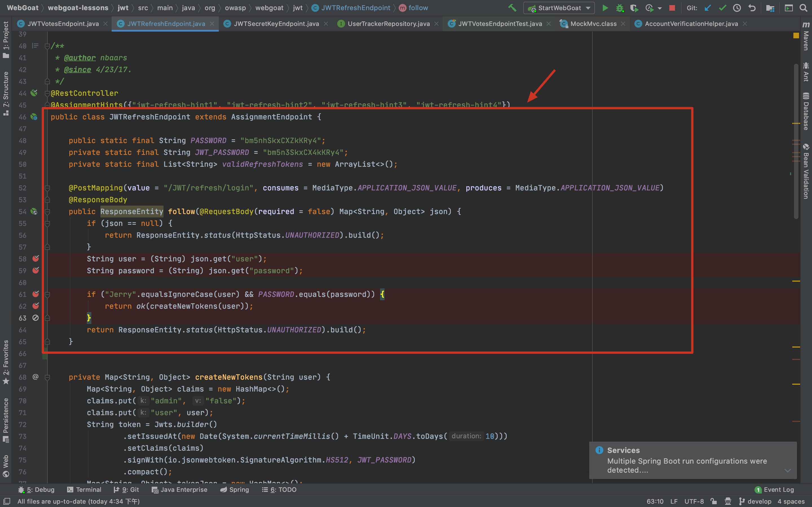Click Git update project arrow
The width and height of the screenshot is (812, 507).
coord(708,8)
